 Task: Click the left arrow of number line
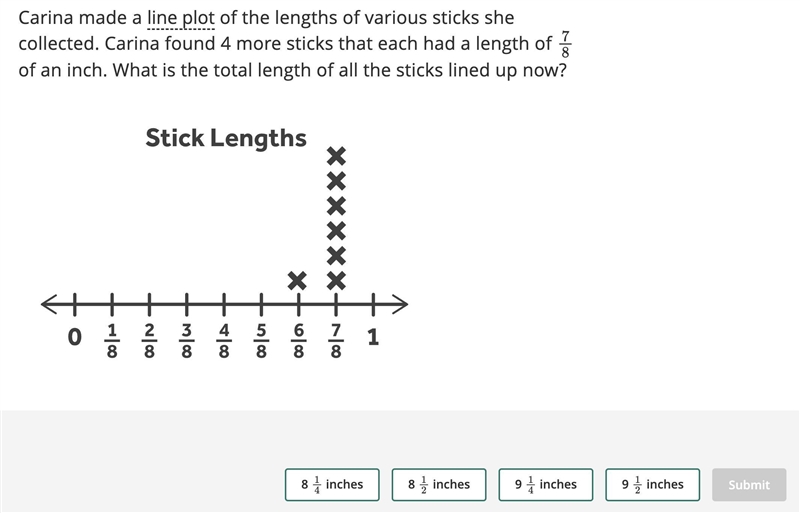(49, 305)
